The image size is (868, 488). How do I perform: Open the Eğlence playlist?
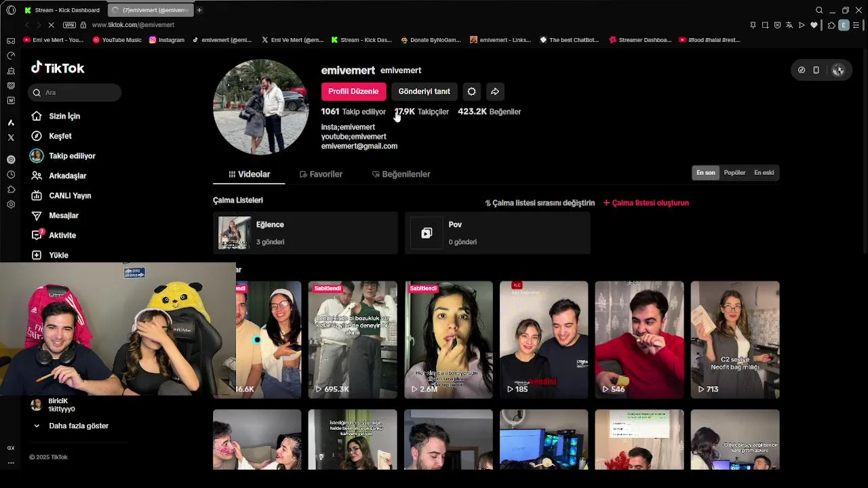pos(305,233)
